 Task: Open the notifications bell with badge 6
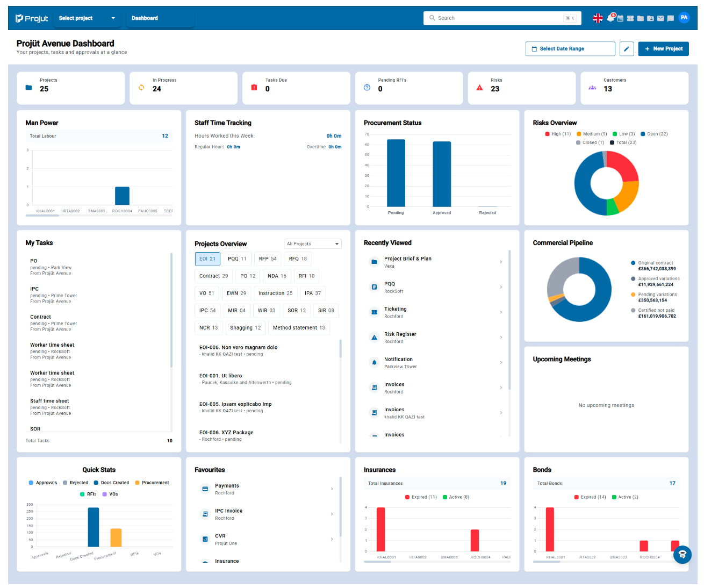pos(610,18)
